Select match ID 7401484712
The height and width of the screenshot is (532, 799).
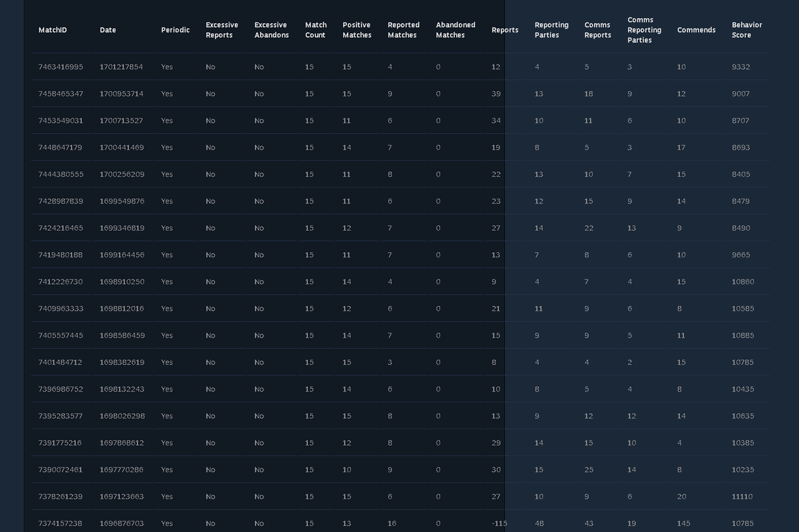click(61, 362)
